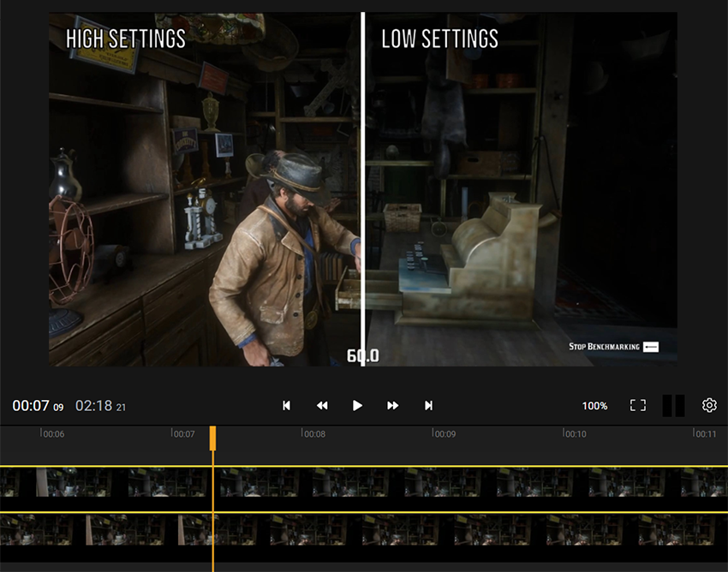Select the upper video track clip
This screenshot has width=728, height=572.
364,487
